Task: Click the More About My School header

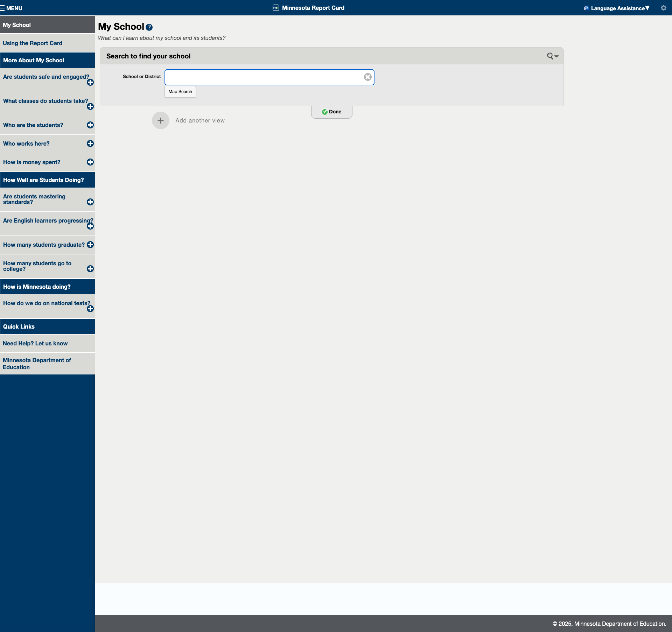Action: pyautogui.click(x=47, y=60)
